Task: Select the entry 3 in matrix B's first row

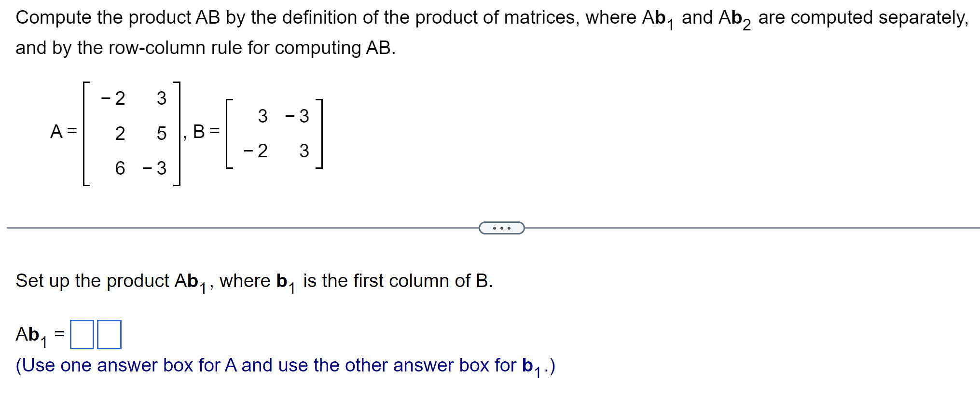Action: [x=262, y=115]
